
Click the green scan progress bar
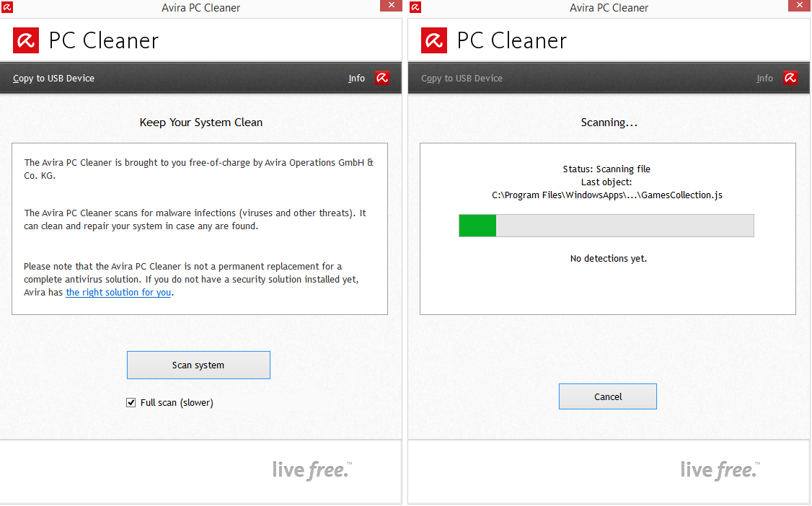pyautogui.click(x=477, y=226)
